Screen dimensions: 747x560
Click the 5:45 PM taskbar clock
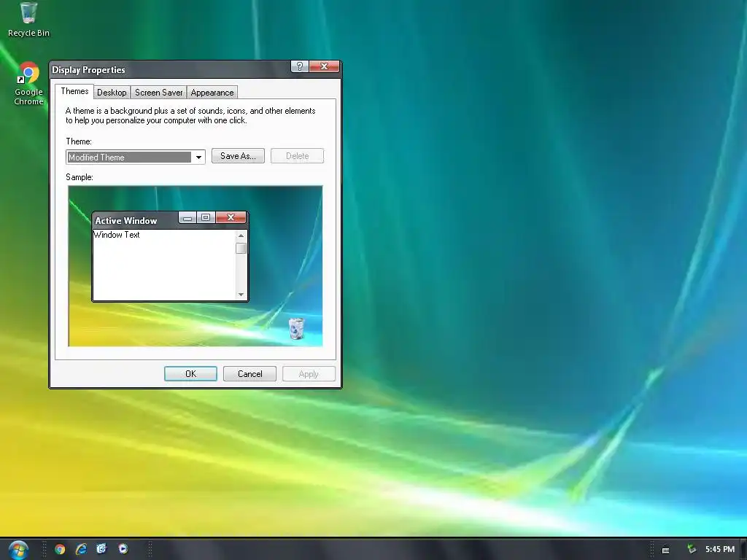[x=720, y=549]
